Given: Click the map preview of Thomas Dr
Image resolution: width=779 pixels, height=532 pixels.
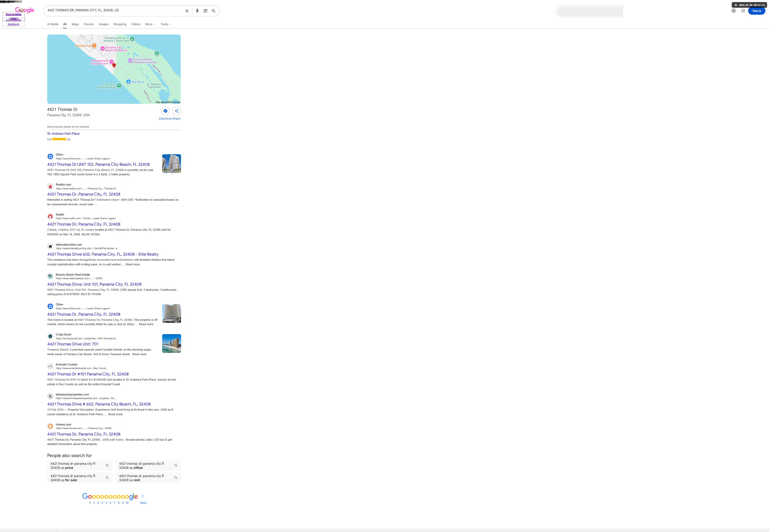Looking at the screenshot, I should [x=114, y=69].
